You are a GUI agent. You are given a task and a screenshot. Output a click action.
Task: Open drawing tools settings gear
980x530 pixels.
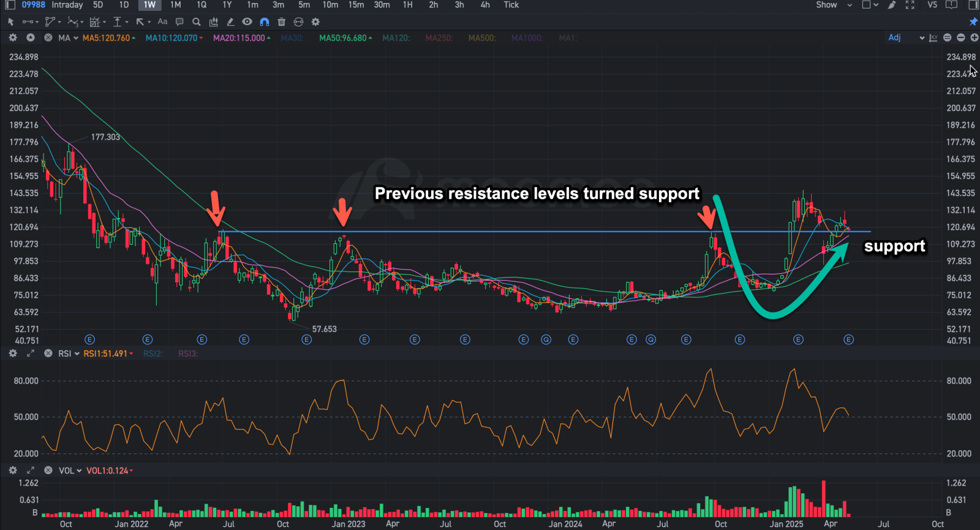[315, 22]
